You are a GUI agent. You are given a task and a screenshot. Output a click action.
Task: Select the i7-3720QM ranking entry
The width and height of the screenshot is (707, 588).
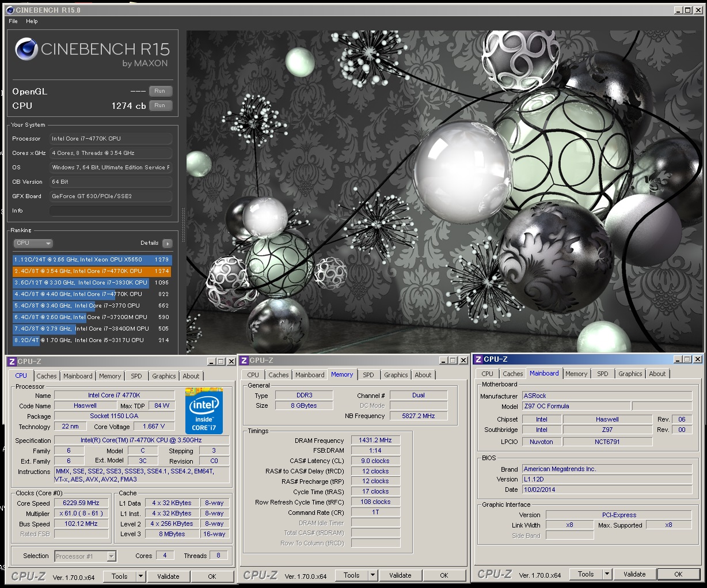pos(92,317)
